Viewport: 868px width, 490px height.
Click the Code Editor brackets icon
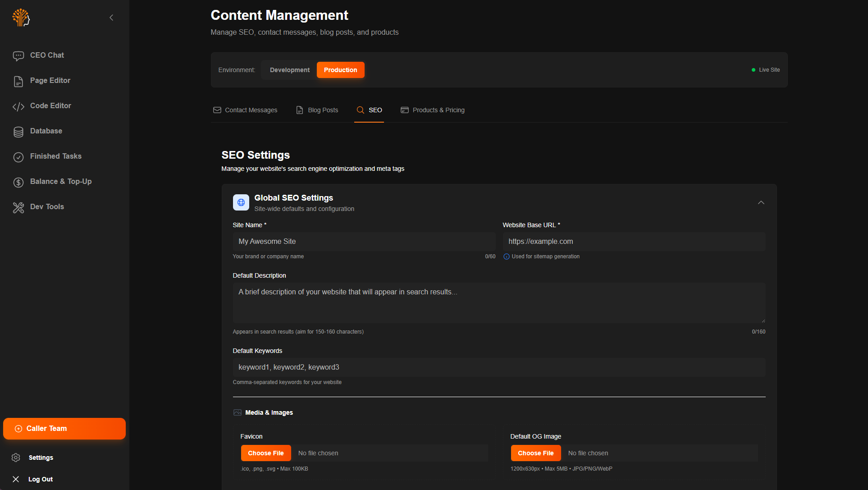click(x=18, y=106)
